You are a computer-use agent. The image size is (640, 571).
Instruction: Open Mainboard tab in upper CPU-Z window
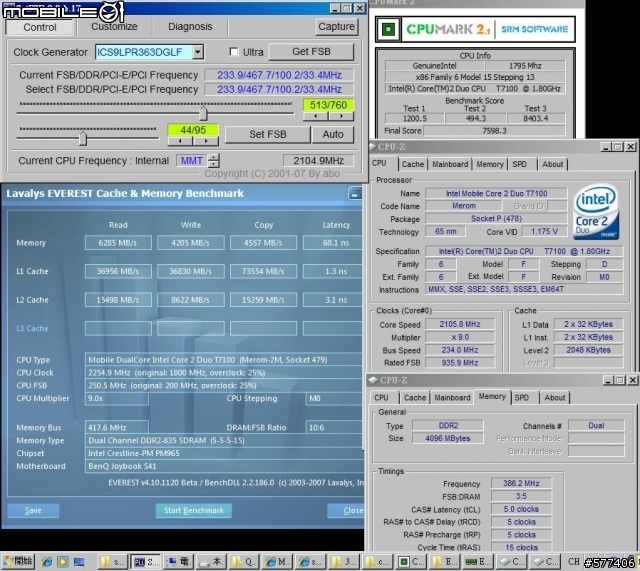coord(450,164)
